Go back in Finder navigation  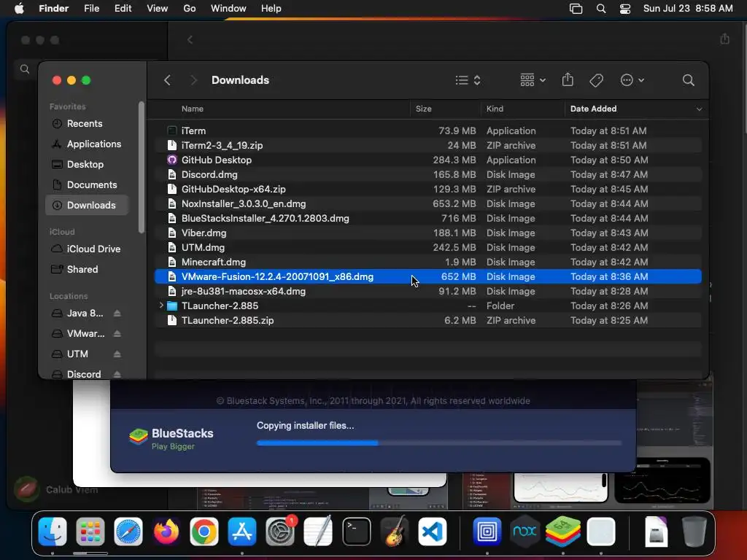pyautogui.click(x=167, y=80)
